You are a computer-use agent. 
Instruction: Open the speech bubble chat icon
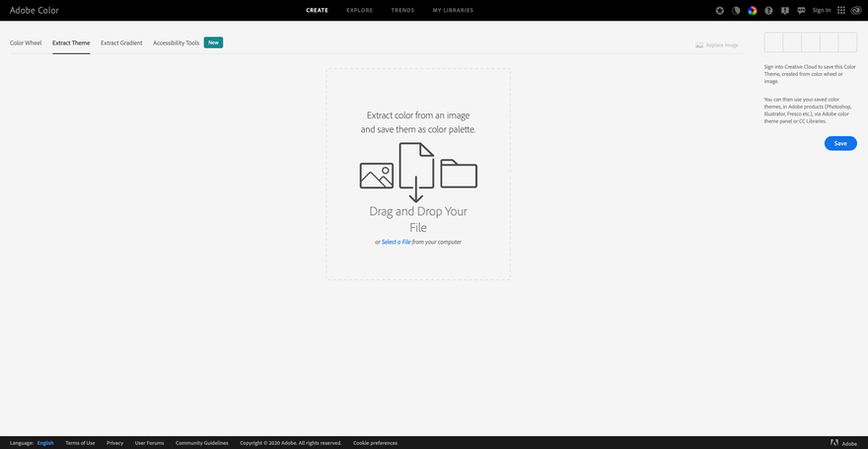[801, 11]
